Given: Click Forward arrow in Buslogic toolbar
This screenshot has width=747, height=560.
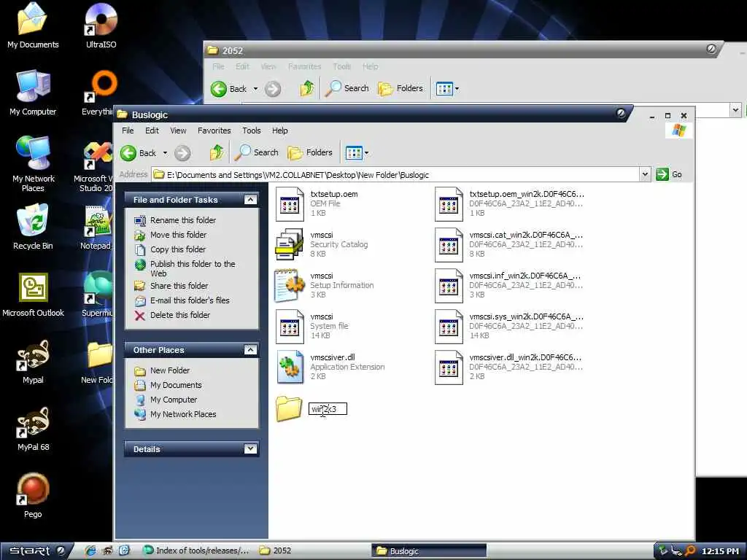Looking at the screenshot, I should [x=182, y=153].
